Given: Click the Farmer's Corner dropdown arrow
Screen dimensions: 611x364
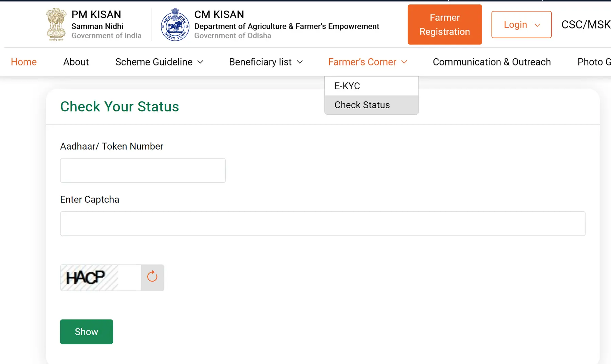Looking at the screenshot, I should coord(404,62).
